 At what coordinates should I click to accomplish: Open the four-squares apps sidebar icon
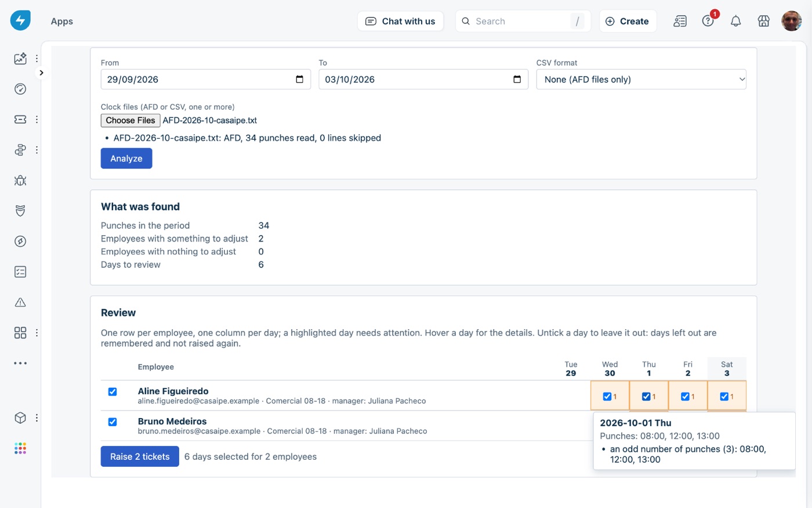click(x=20, y=333)
